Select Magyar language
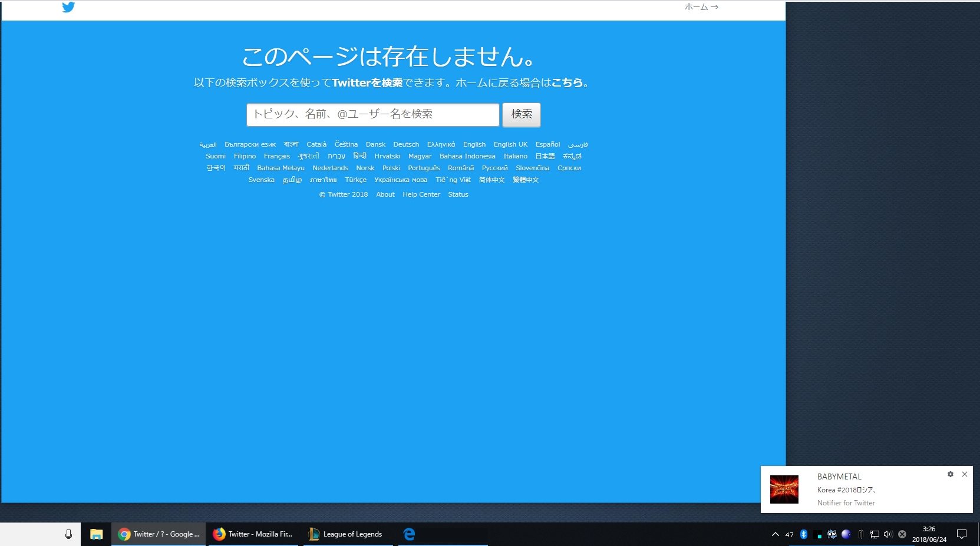Viewport: 980px width, 546px height. [420, 156]
